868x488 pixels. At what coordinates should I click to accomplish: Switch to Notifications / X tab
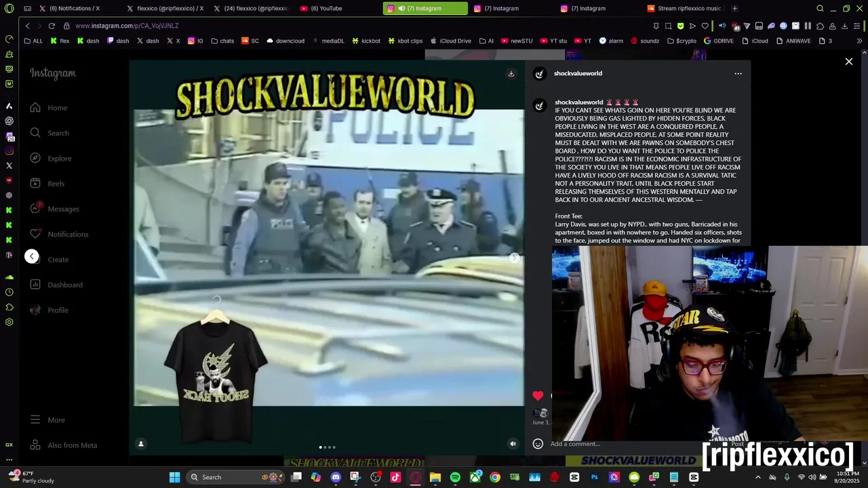(x=75, y=9)
